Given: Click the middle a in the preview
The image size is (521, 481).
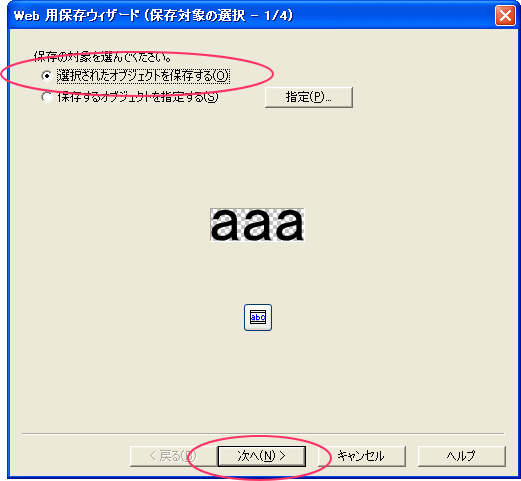Looking at the screenshot, I should (x=257, y=225).
